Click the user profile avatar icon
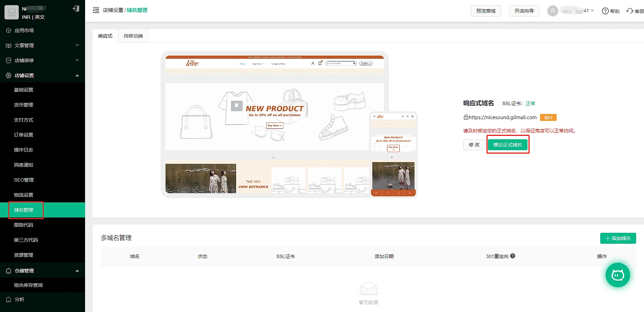644x312 pixels. [552, 11]
